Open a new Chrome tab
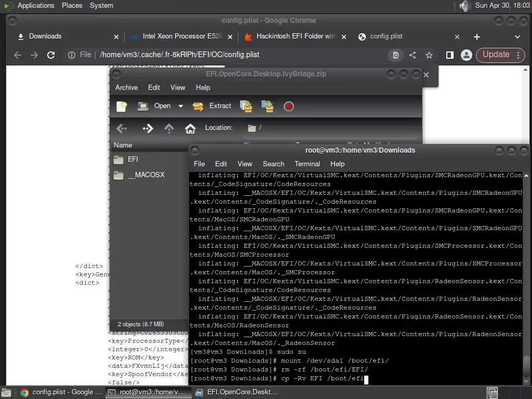This screenshot has height=399, width=532. (x=477, y=37)
